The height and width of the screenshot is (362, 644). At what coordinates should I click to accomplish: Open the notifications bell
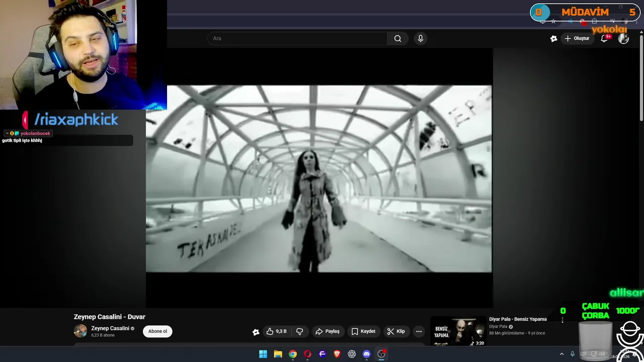(x=604, y=39)
